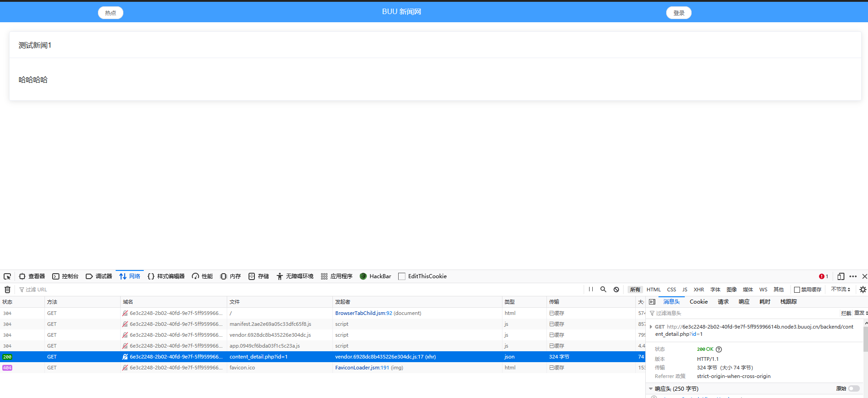This screenshot has width=868, height=398.
Task: Click the red error count badge
Action: 824,276
